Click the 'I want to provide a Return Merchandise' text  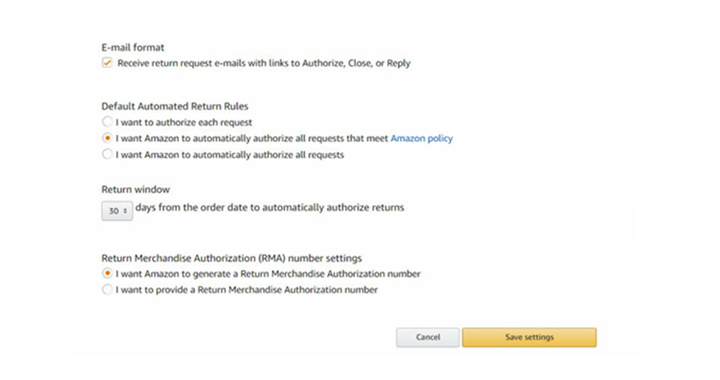click(x=247, y=290)
